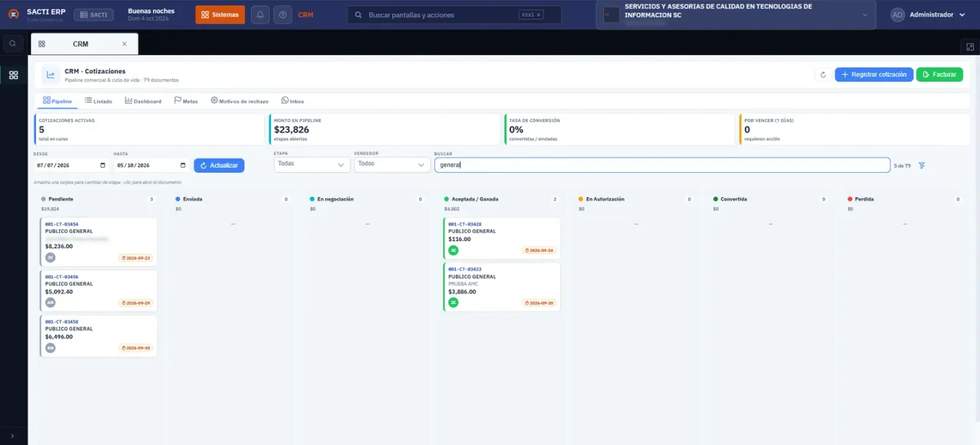Click the Actualizar button
This screenshot has height=445, width=980.
click(219, 165)
